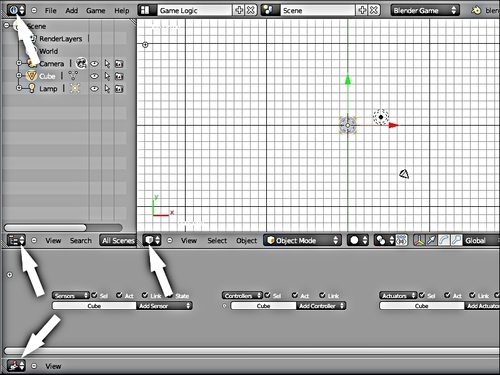Toggle Lamp selectability cursor
Screen dimensions: 500x375
pos(107,89)
